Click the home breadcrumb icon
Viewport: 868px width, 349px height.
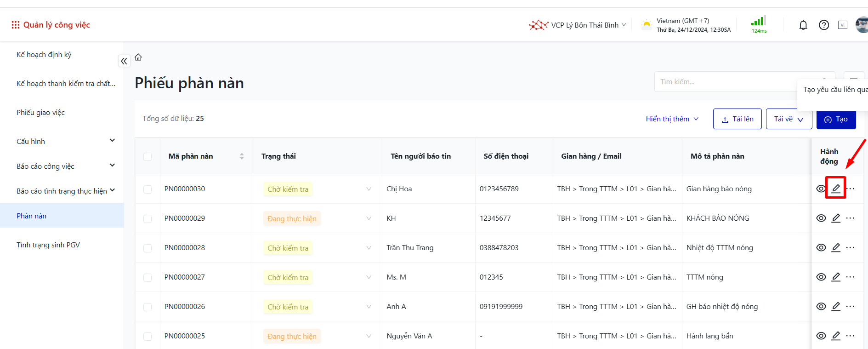click(x=138, y=57)
